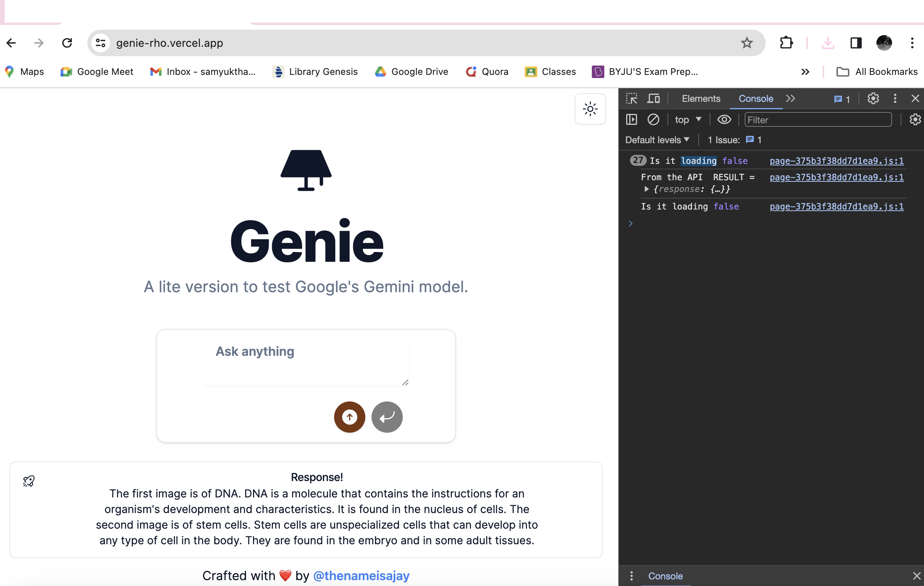Show console sidebar panel icon
The image size is (924, 586).
point(632,120)
